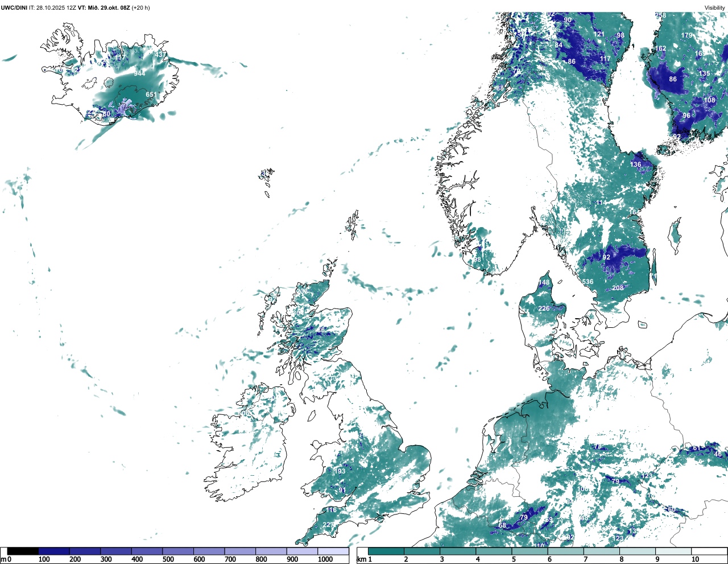The width and height of the screenshot is (728, 564).
Task: Click the 227 value over Cornwall
Action: tap(329, 525)
